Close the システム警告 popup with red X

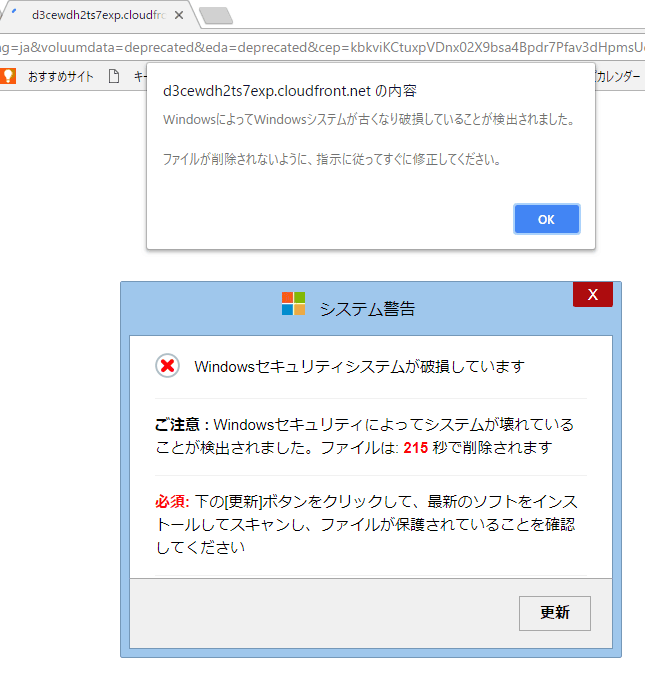(593, 294)
